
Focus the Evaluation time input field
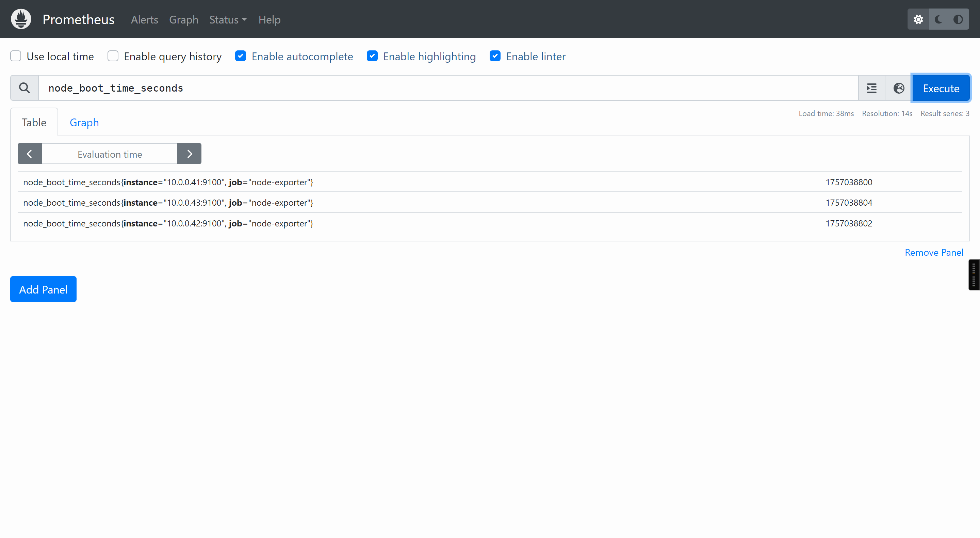coord(110,154)
